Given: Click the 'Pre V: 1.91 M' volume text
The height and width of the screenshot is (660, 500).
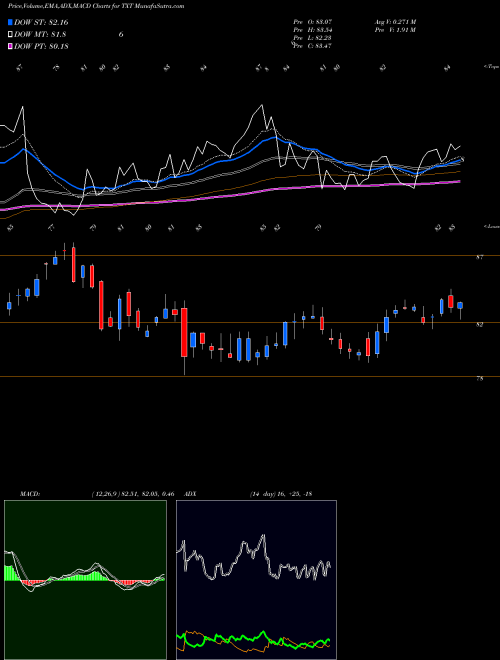Looking at the screenshot, I should tap(396, 30).
